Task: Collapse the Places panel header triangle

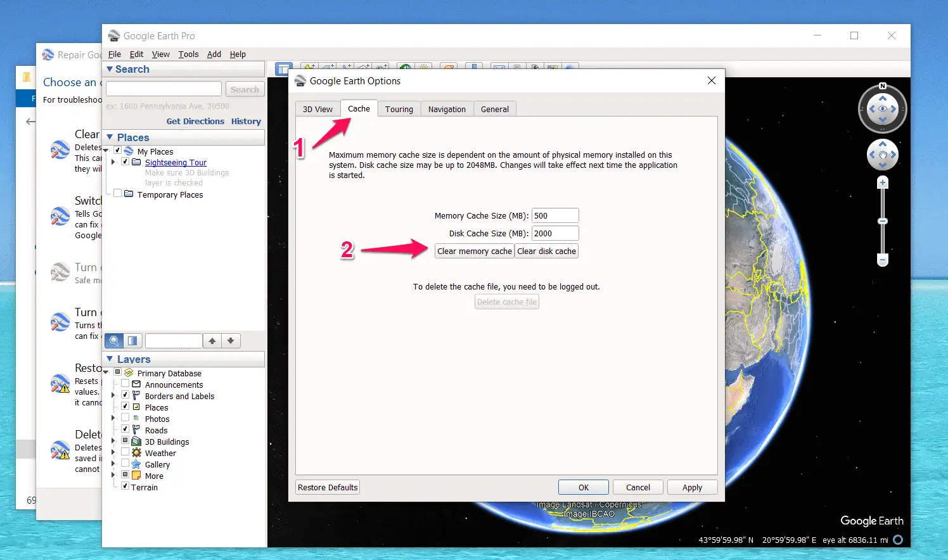Action: point(110,137)
